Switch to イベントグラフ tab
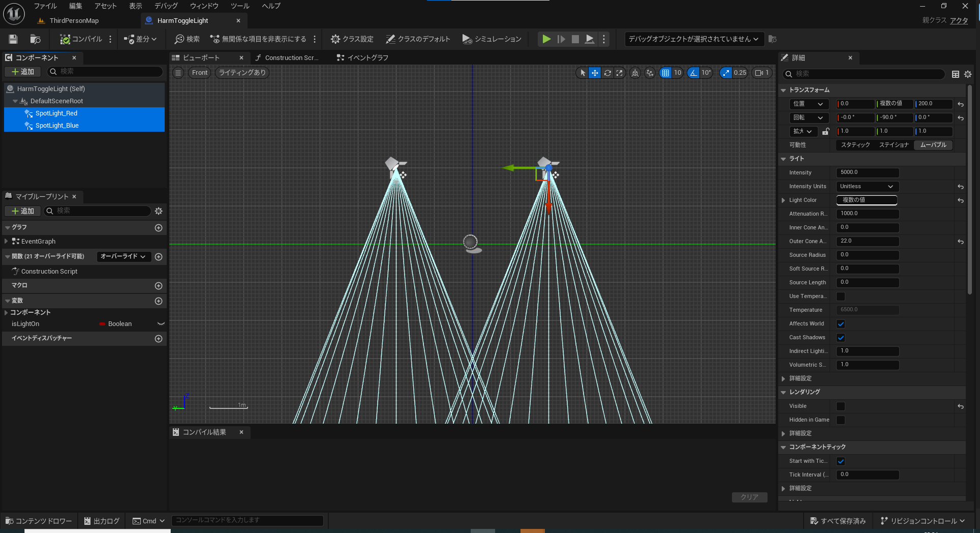980x533 pixels. 363,58
